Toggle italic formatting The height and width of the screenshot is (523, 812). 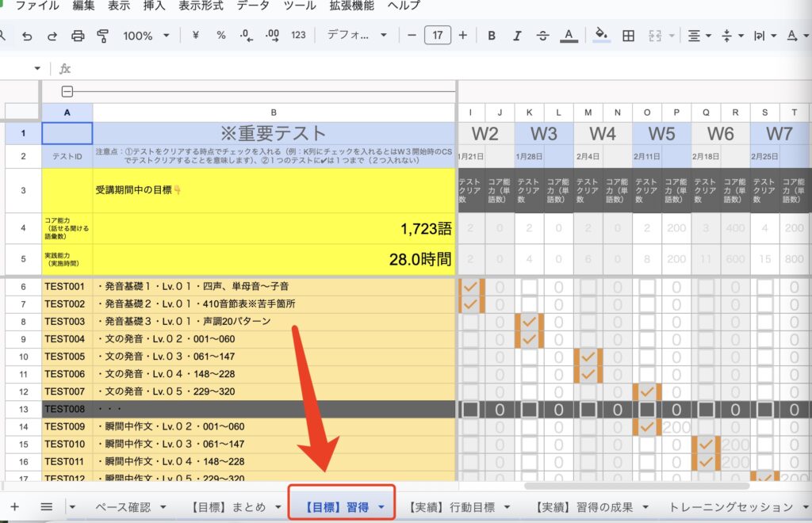pyautogui.click(x=517, y=36)
